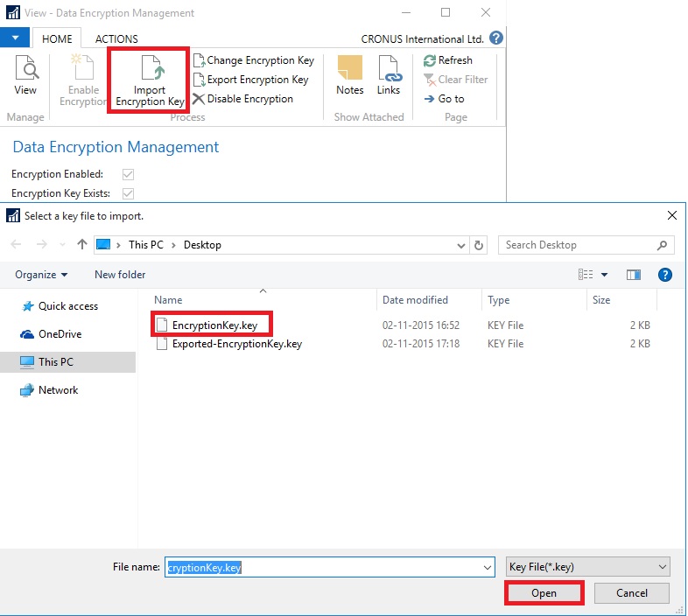This screenshot has width=688, height=616.
Task: Open the Links attachment icon
Action: click(x=389, y=69)
